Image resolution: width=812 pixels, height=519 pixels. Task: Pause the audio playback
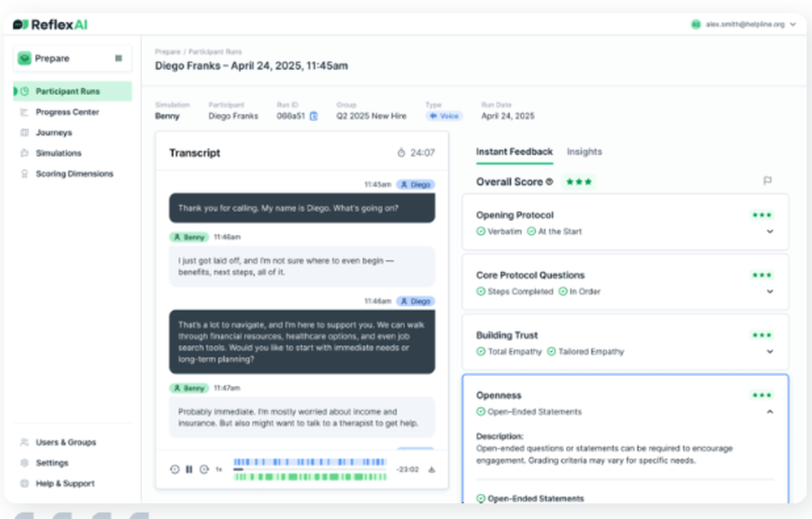189,469
